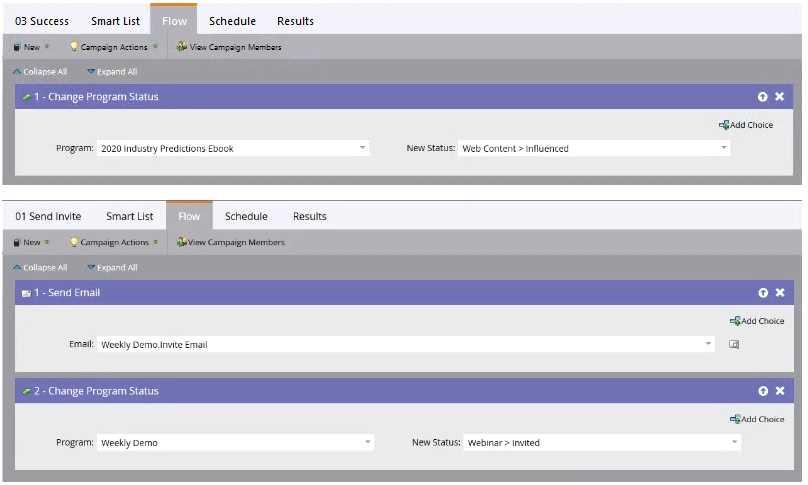Open the Results tab in 03 Success
The image size is (808, 485).
(295, 21)
